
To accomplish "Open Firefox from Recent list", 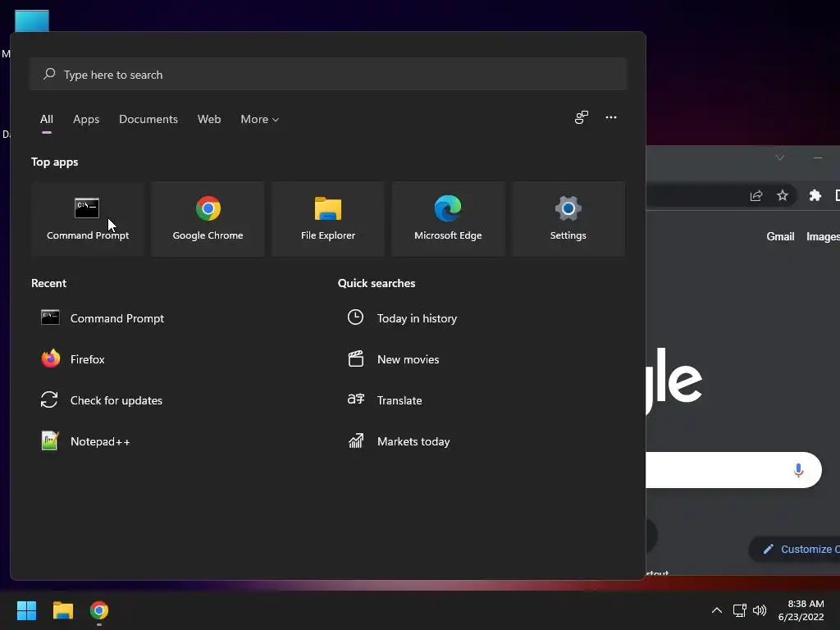I will [x=73, y=359].
